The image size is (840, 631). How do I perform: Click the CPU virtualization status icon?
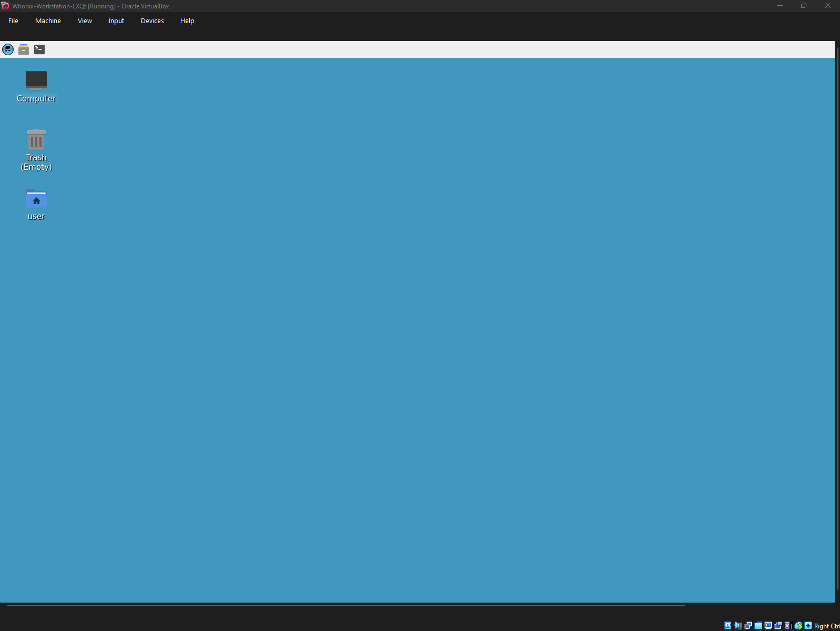(787, 625)
